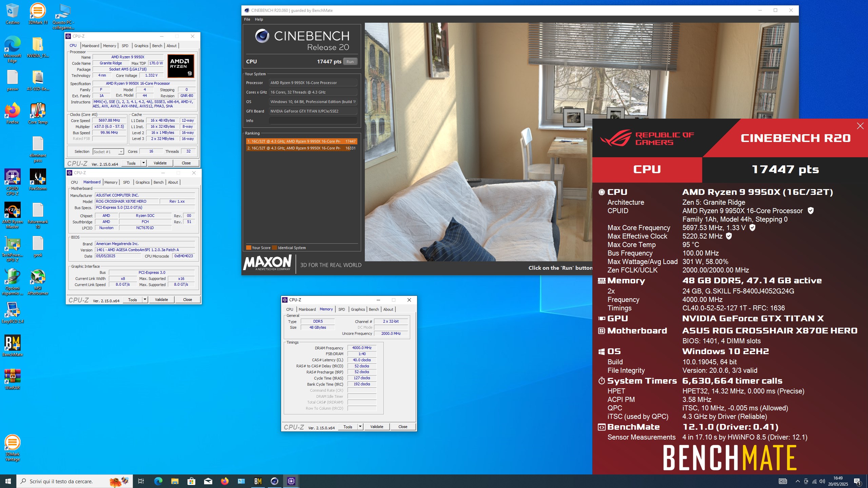Image resolution: width=868 pixels, height=488 pixels.
Task: Launch MSI Afterburner desktop shortcut
Action: tap(38, 282)
